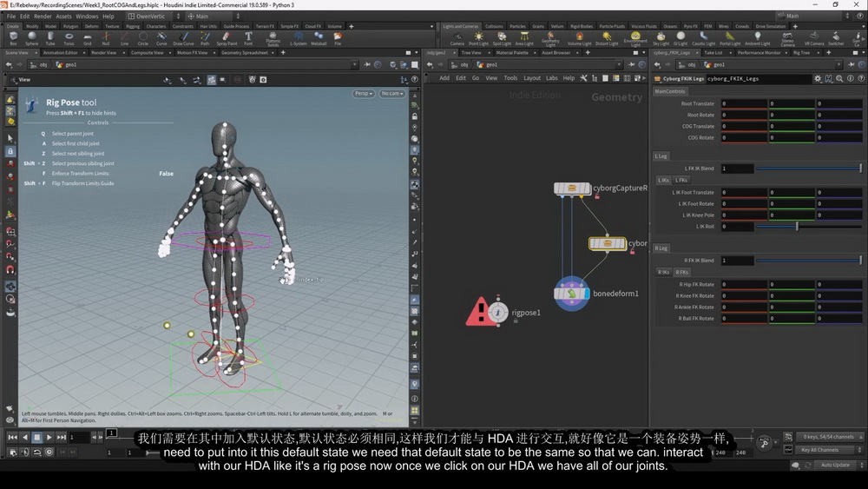868x489 pixels.
Task: Add a Camera from the lights shelf
Action: coord(457,39)
